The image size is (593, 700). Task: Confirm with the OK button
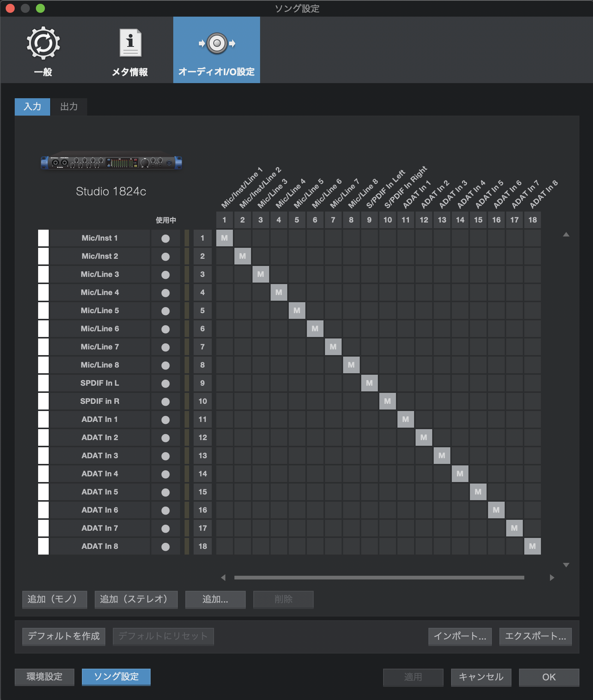[x=549, y=677]
